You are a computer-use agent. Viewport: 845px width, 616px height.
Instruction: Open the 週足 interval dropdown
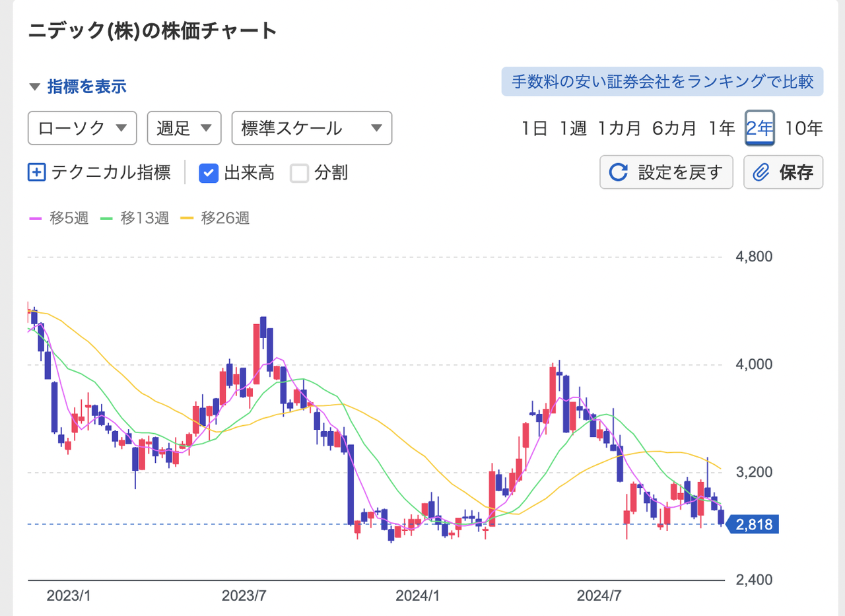coord(184,128)
